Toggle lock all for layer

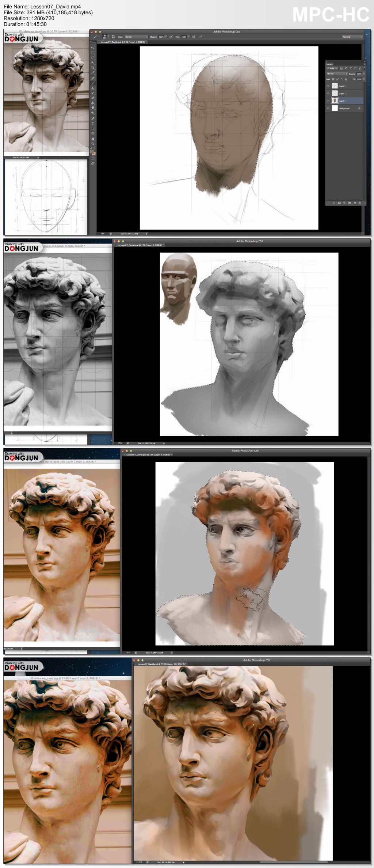click(x=346, y=79)
